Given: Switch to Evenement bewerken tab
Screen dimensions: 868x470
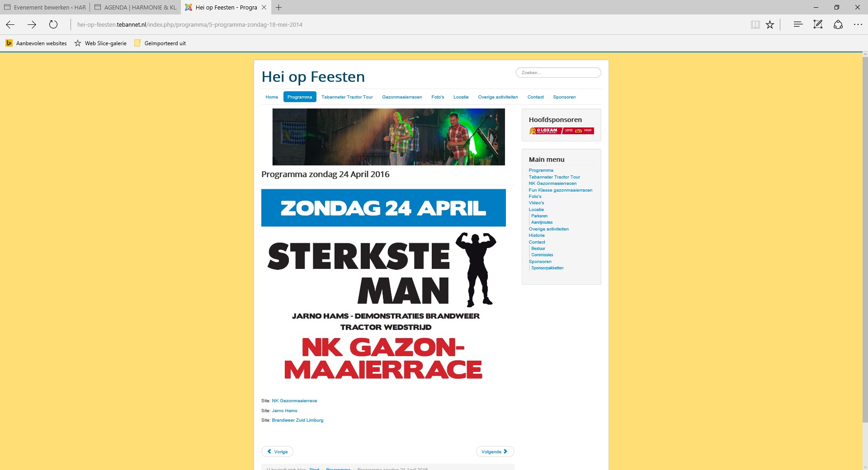Looking at the screenshot, I should point(45,7).
